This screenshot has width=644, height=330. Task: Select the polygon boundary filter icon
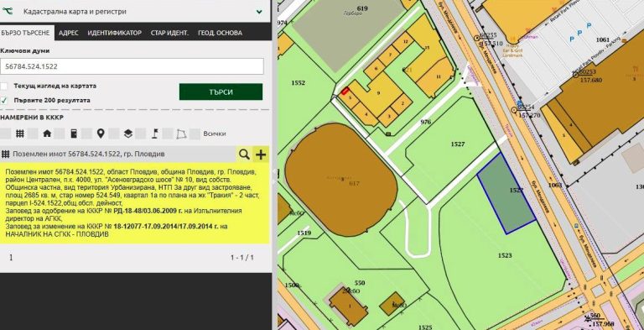point(181,134)
